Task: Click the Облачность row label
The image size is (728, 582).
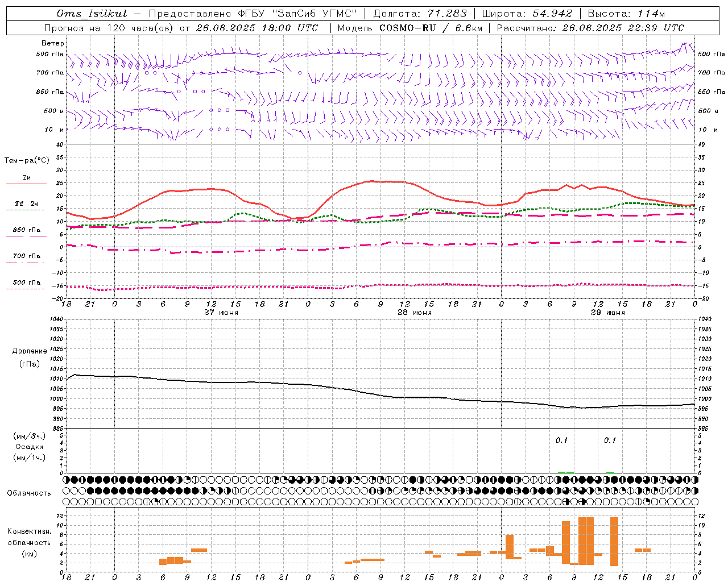Action: point(29,493)
